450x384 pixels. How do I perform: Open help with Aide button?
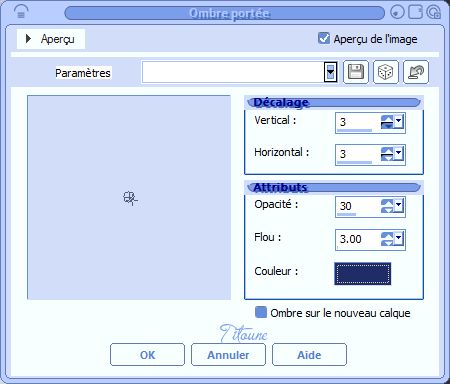coord(309,355)
